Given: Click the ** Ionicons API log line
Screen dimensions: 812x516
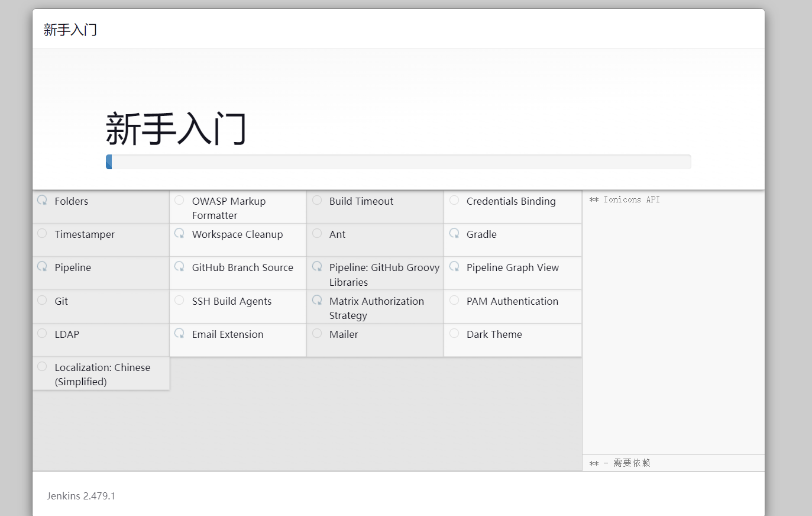Looking at the screenshot, I should click(x=625, y=200).
